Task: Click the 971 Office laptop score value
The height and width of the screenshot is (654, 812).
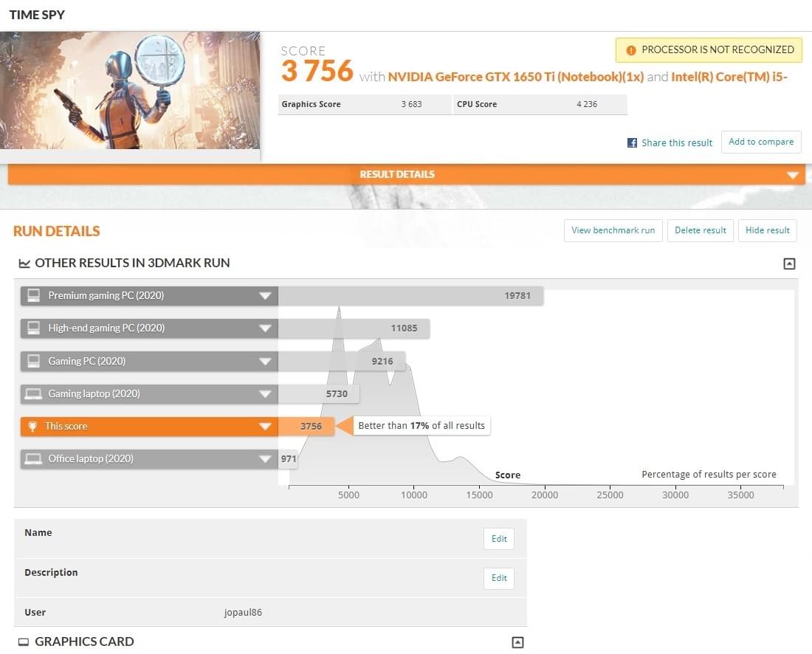Action: coord(289,459)
